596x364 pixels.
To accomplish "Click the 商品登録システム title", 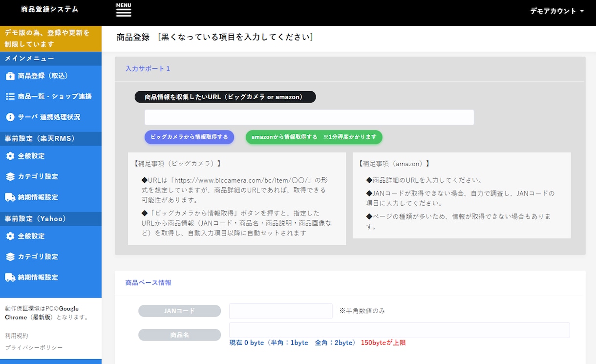I will (49, 9).
